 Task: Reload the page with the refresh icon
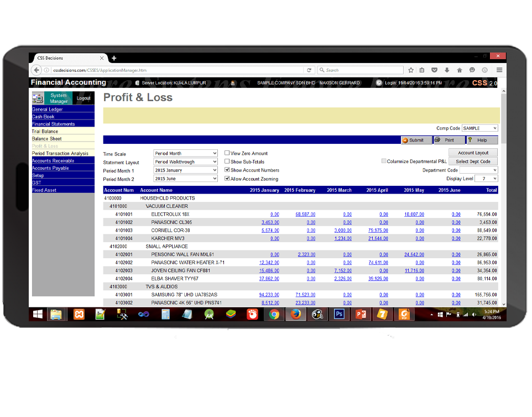(x=309, y=70)
